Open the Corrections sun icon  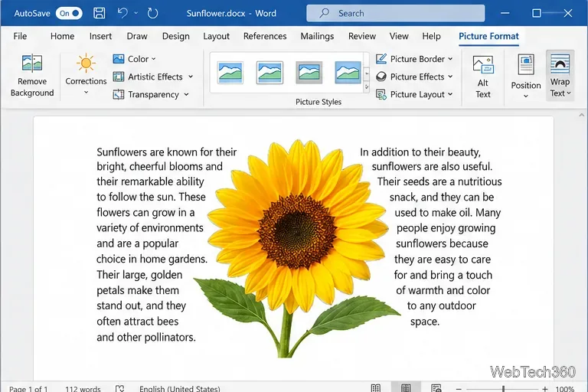[86, 63]
